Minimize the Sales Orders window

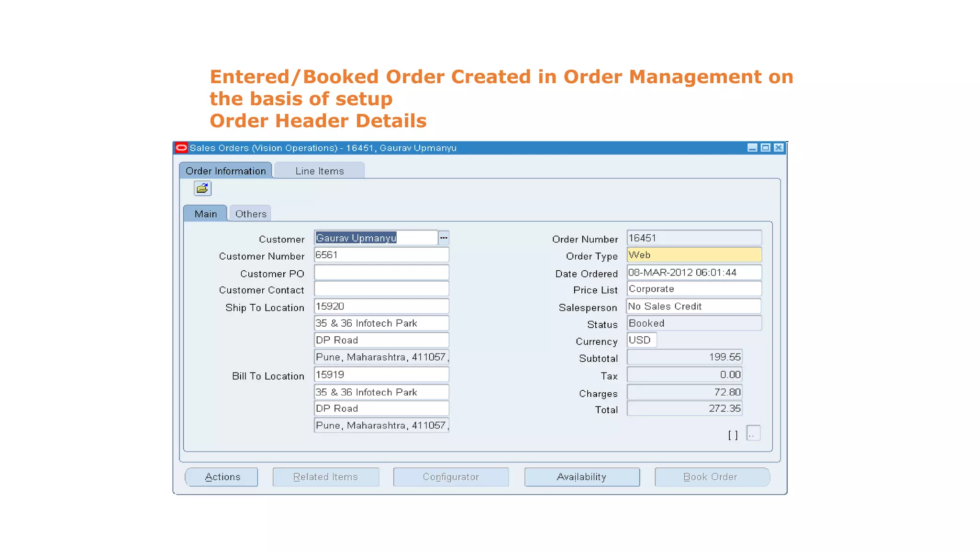(x=752, y=148)
